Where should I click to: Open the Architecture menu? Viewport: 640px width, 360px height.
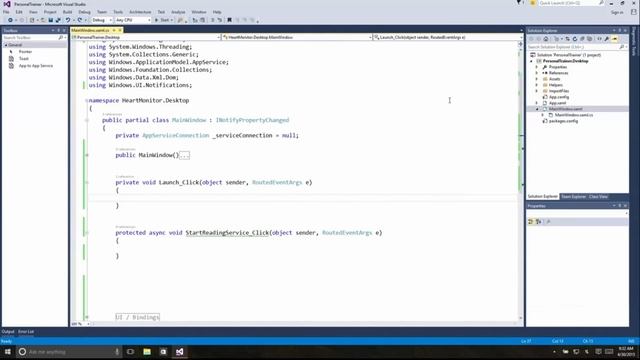click(x=140, y=12)
